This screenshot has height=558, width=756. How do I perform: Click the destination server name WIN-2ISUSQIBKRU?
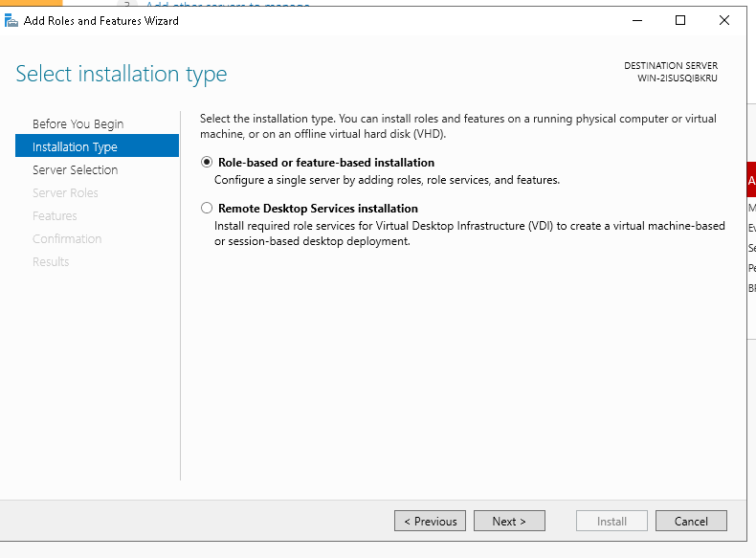pyautogui.click(x=677, y=78)
